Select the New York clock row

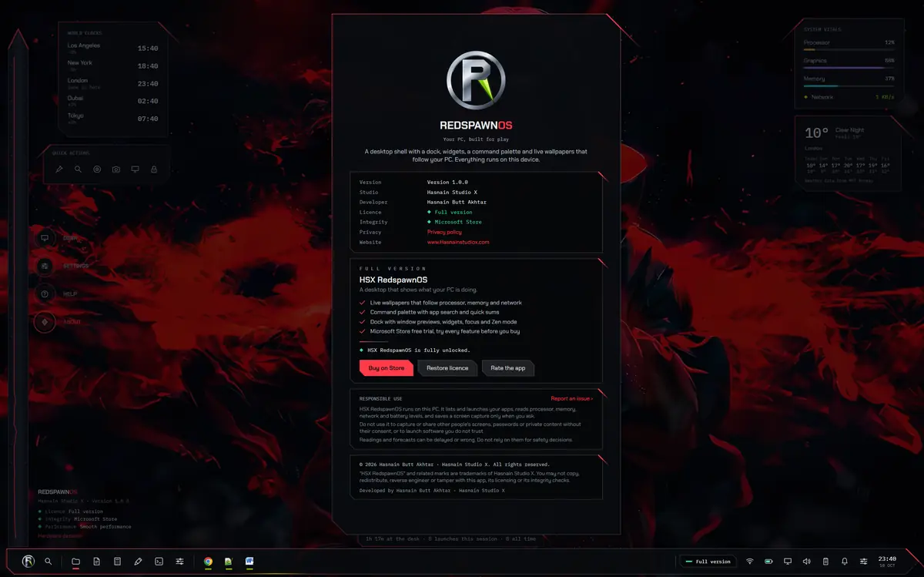pyautogui.click(x=113, y=65)
